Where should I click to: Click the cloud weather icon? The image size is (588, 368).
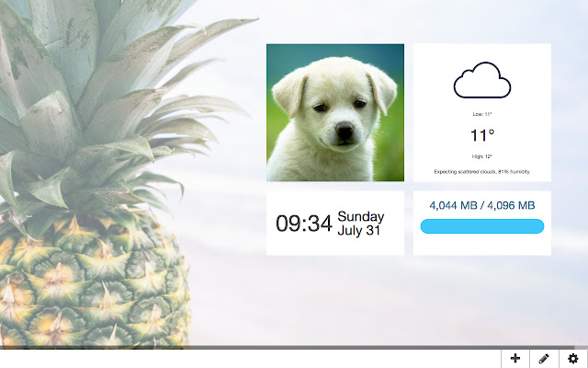click(x=482, y=80)
